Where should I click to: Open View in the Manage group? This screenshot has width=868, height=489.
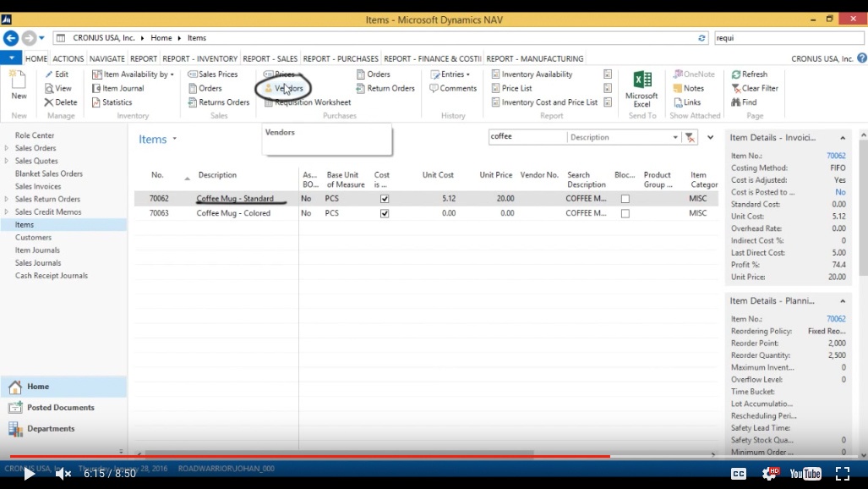tap(58, 88)
